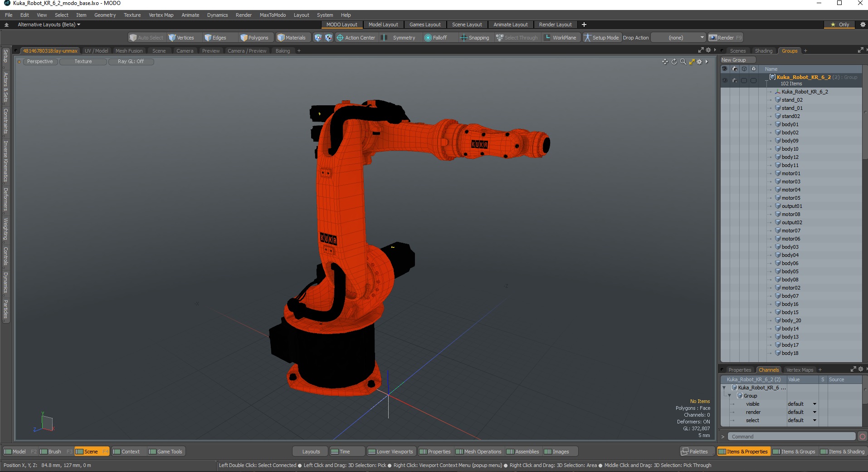Open the Vertex Map menu
Image resolution: width=868 pixels, height=472 pixels.
(161, 15)
